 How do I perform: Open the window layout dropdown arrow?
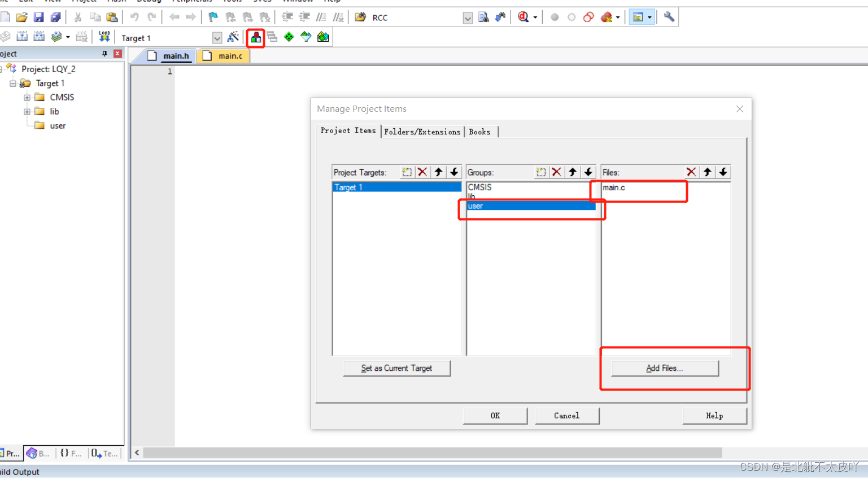click(x=649, y=17)
